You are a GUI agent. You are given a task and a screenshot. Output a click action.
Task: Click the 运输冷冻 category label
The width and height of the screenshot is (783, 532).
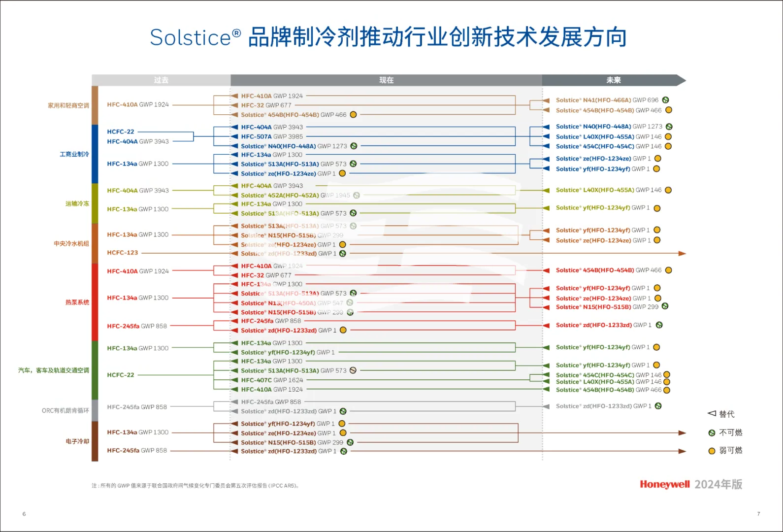point(77,203)
